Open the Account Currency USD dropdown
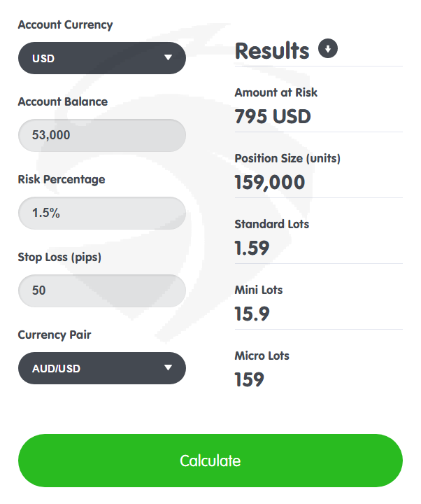Viewport: 421px width, 504px height. (x=102, y=58)
